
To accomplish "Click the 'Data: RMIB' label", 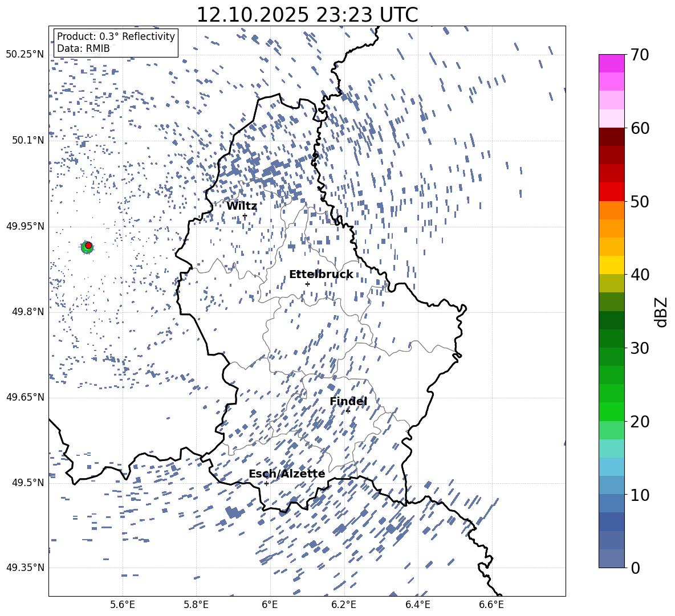I will pos(83,48).
